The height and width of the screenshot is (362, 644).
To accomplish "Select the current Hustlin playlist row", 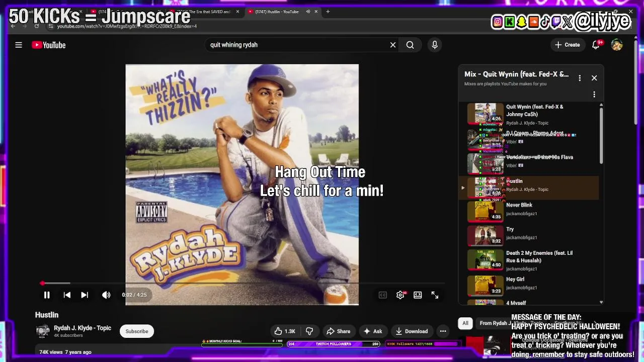I will click(529, 188).
